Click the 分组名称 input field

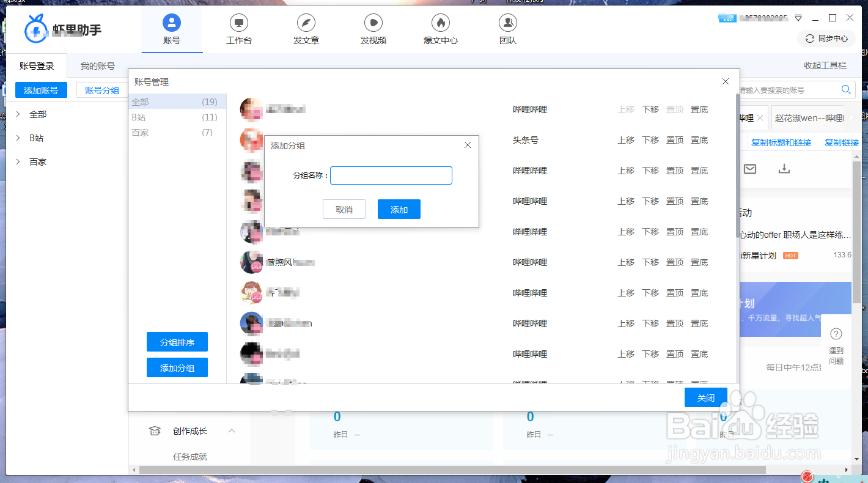coord(391,175)
